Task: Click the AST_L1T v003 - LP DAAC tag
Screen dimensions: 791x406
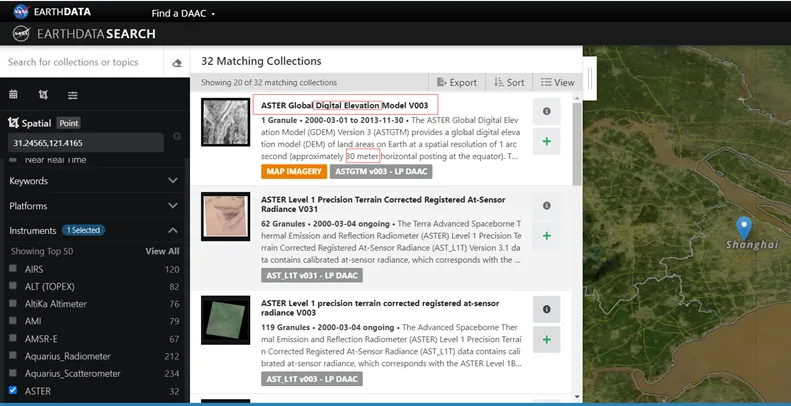Action: coord(312,379)
